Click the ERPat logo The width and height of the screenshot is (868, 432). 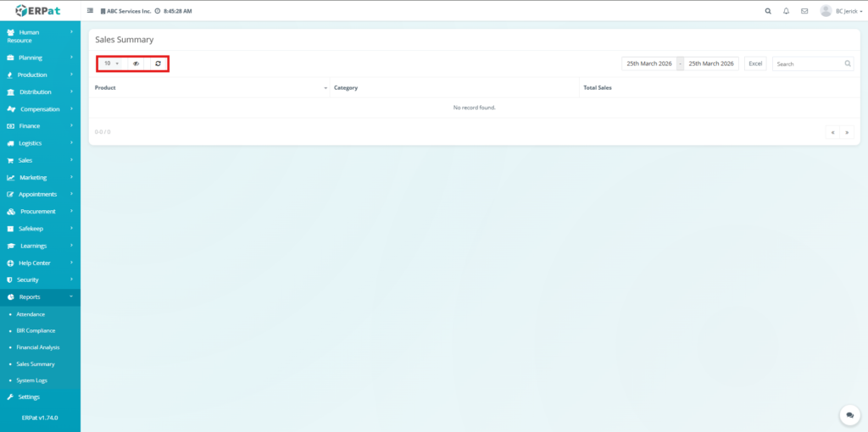[40, 11]
